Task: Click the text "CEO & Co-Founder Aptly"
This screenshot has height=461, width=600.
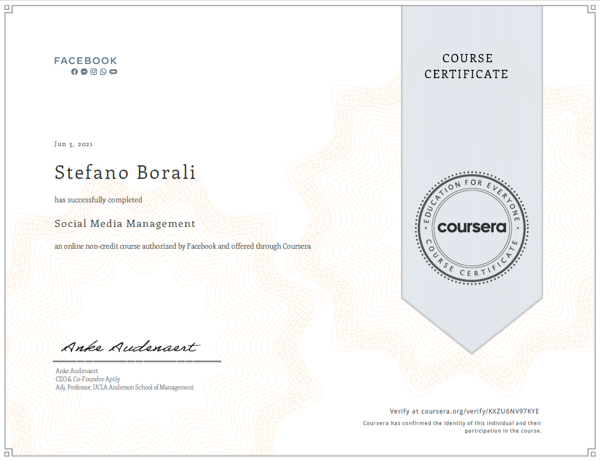Action: (88, 379)
